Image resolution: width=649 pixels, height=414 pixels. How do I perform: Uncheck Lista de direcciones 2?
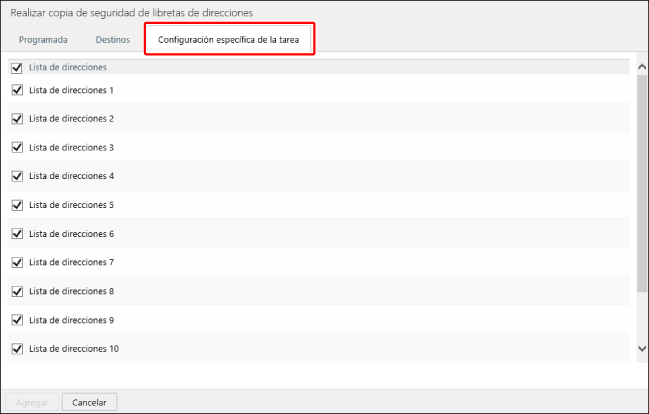pos(17,119)
